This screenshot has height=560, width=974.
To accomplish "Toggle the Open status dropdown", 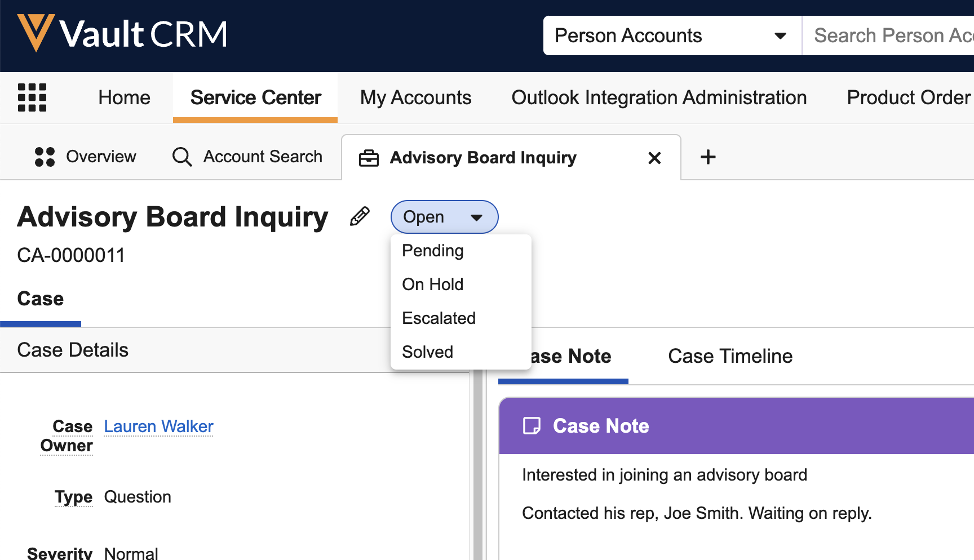I will [444, 217].
